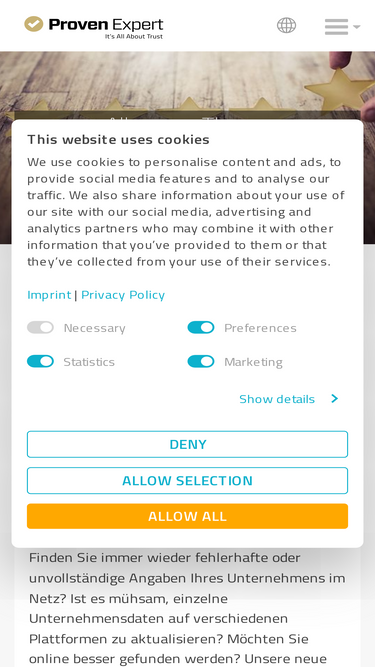Click the small arrow beside the hamburger menu
Screen dimensions: 375x667
pos(356,27)
